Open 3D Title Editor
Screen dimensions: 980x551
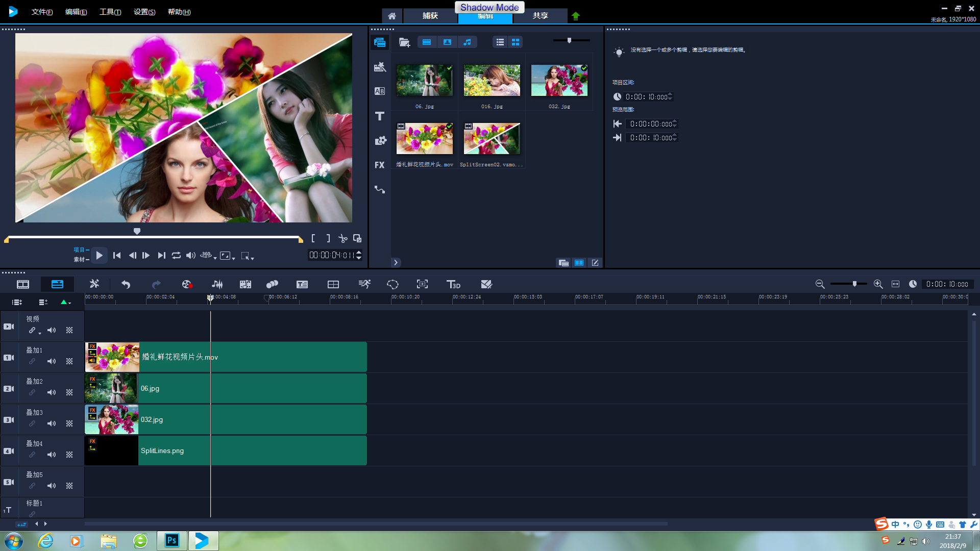(x=453, y=284)
